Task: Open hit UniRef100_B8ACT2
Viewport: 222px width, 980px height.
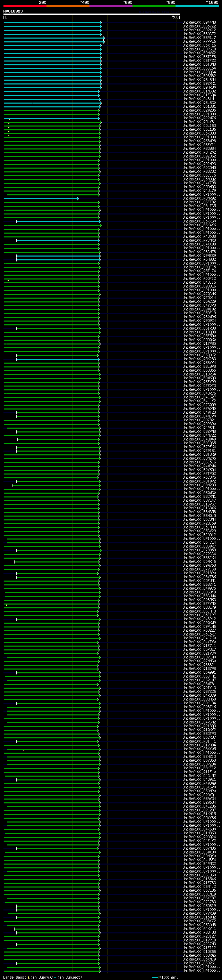Action: point(199,34)
